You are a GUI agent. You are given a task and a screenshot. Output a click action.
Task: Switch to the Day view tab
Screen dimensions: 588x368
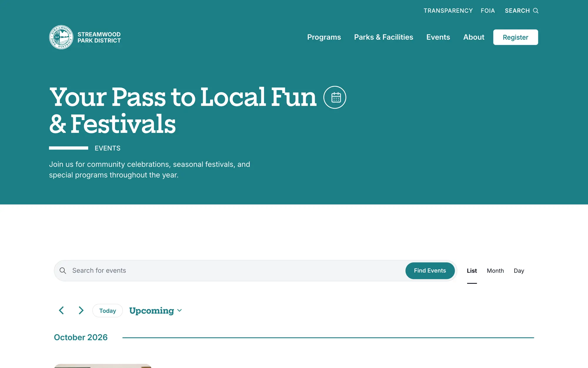(519, 271)
